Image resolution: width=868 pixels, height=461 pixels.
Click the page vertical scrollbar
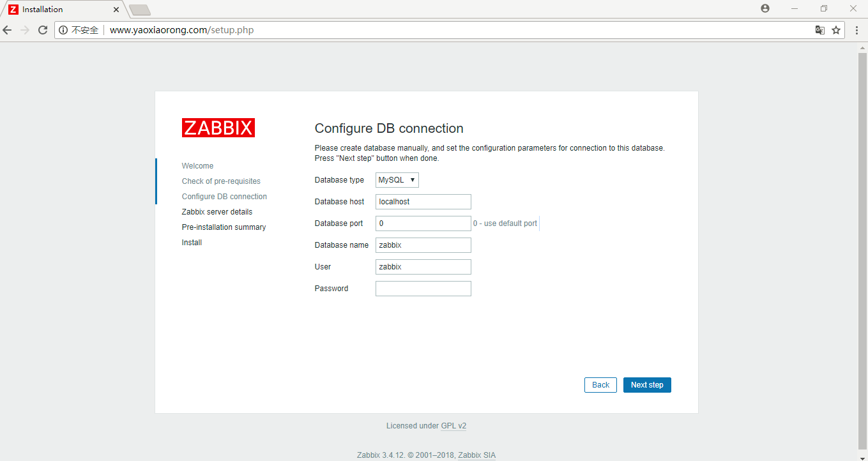point(862,252)
